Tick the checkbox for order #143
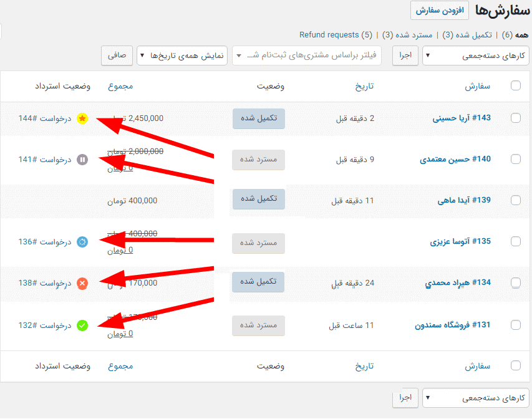532x419 pixels. click(x=515, y=118)
